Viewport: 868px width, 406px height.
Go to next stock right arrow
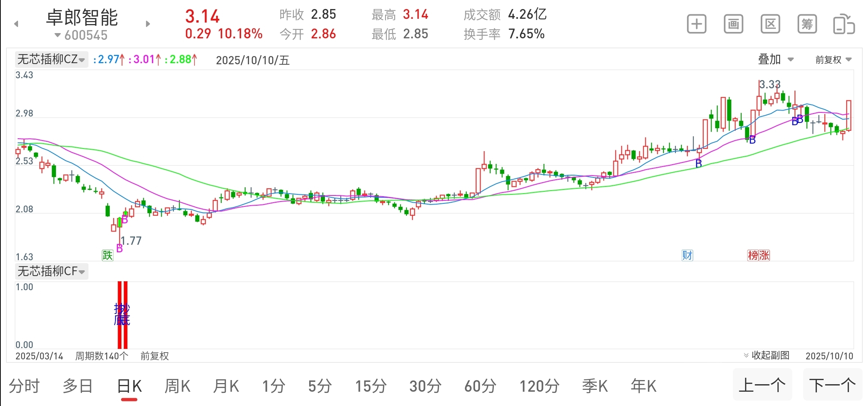tap(148, 24)
